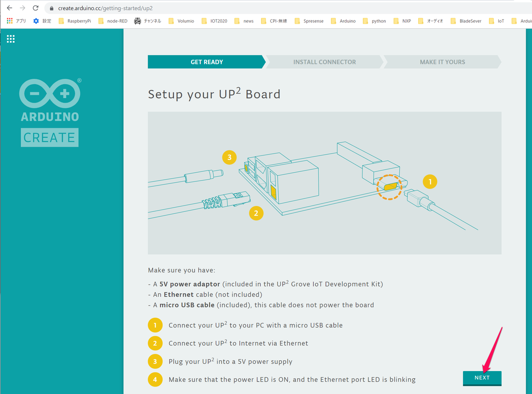Open the python bookmark folder
532x394 pixels.
pyautogui.click(x=374, y=21)
